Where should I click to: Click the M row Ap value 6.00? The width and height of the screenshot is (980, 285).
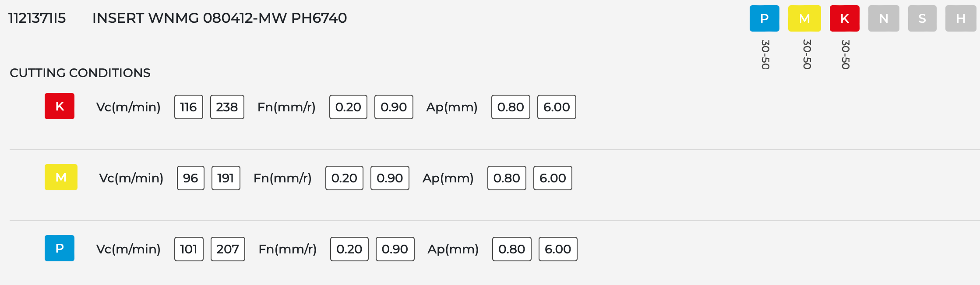point(553,178)
